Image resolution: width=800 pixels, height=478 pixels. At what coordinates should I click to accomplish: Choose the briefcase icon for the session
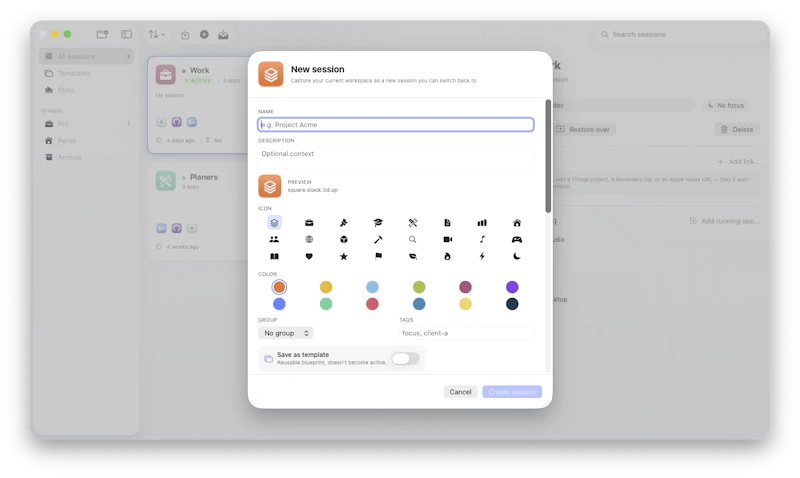pos(309,222)
